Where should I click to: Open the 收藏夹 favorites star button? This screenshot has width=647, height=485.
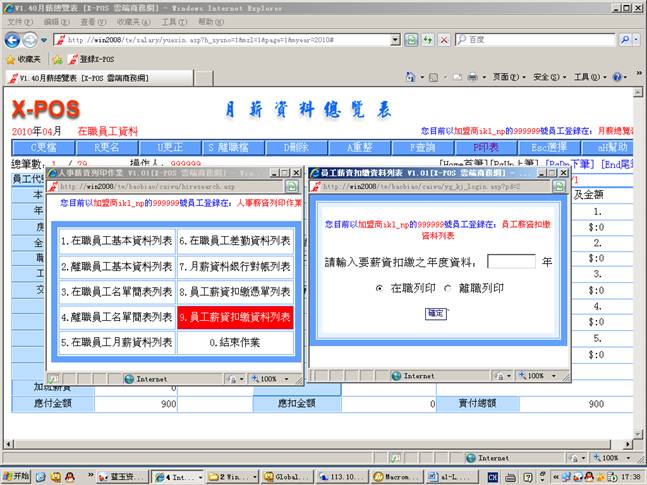24,59
